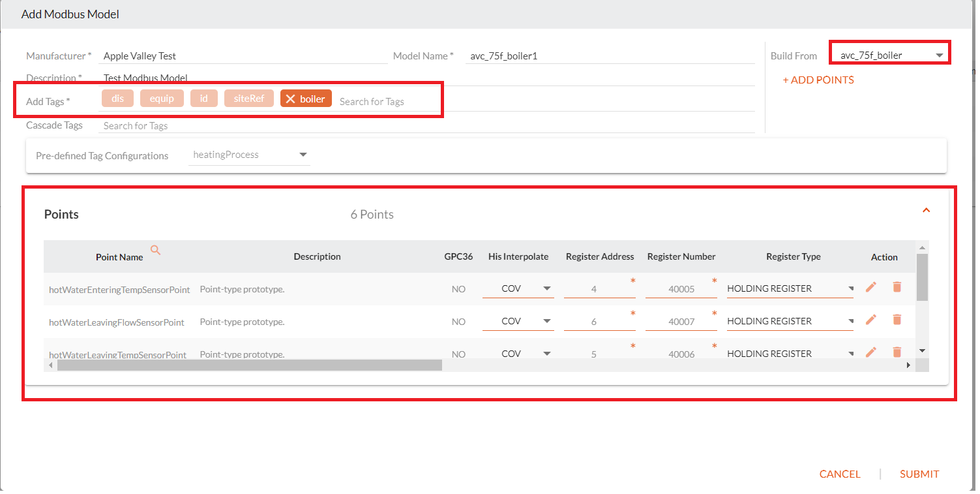This screenshot has height=494, width=980.
Task: Click the Model Name input field
Action: [610, 56]
